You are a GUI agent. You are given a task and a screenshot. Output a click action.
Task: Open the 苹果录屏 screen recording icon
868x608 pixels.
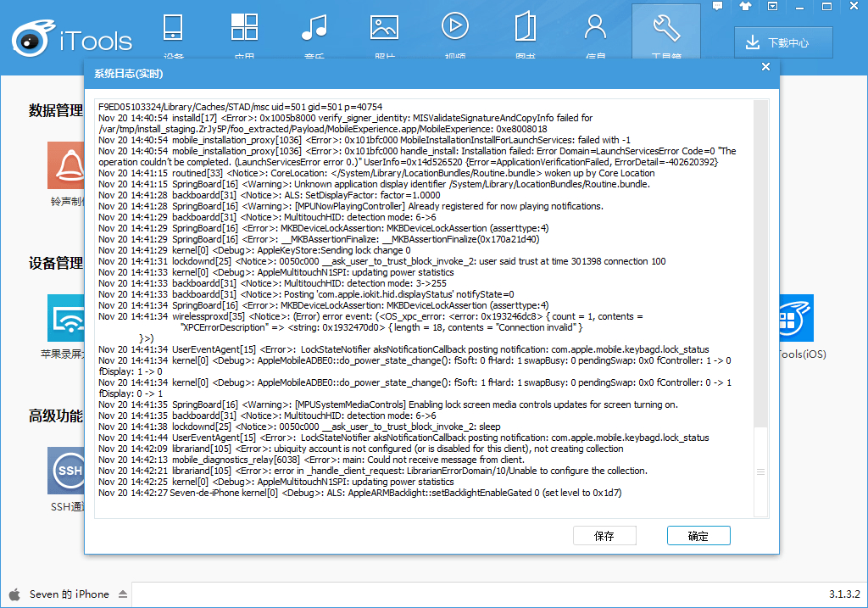(x=66, y=318)
